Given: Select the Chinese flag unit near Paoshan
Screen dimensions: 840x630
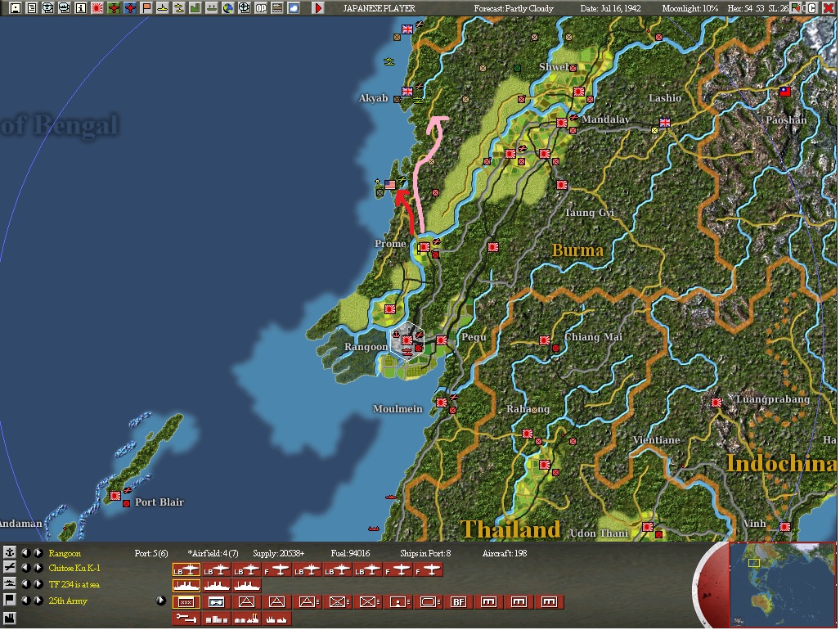Looking at the screenshot, I should [785, 91].
